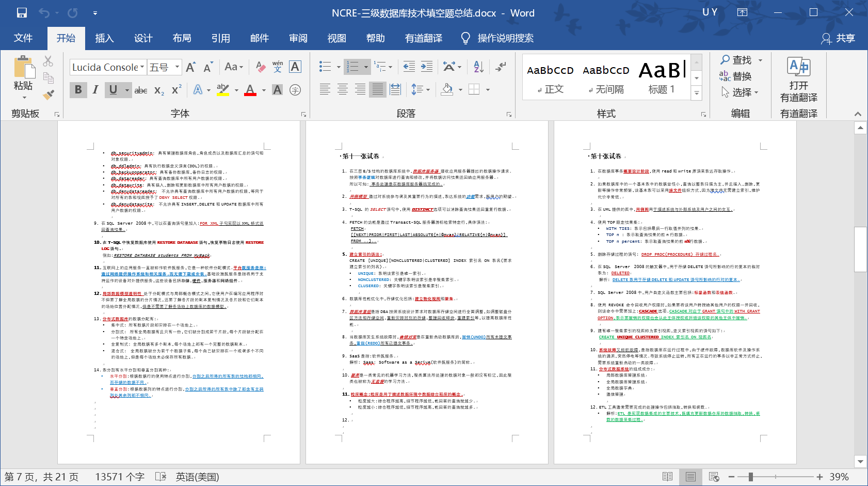Toggle Italic formatting
868x486 pixels.
click(x=95, y=90)
